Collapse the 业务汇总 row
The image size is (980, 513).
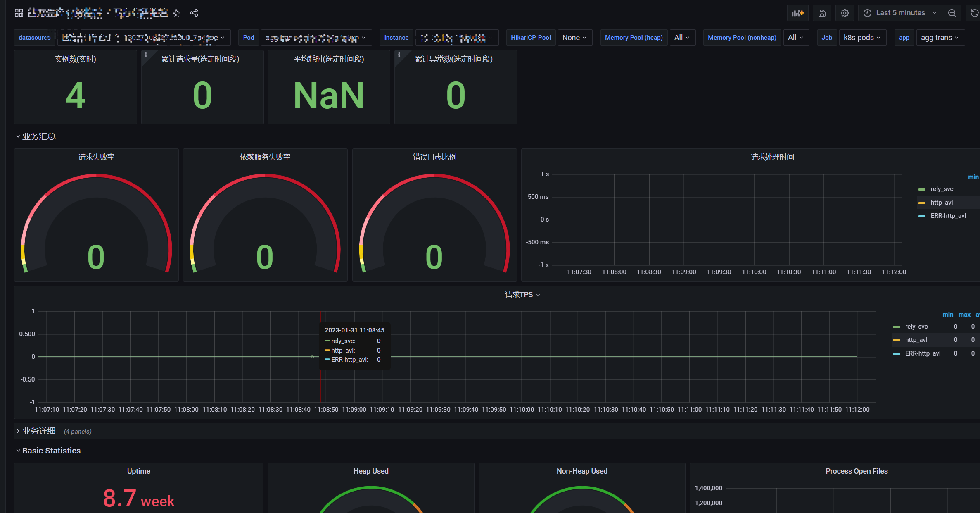coord(36,136)
